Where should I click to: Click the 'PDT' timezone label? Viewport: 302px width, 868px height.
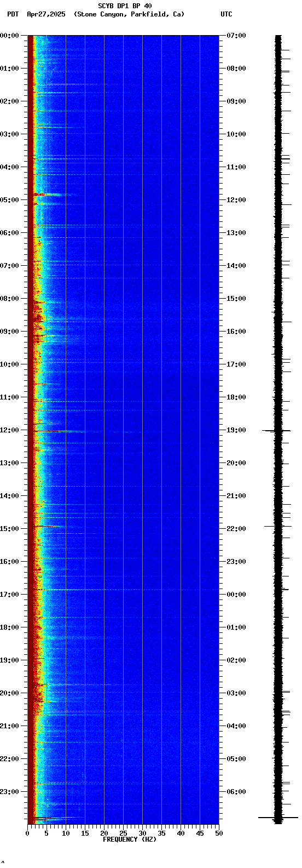coord(13,14)
